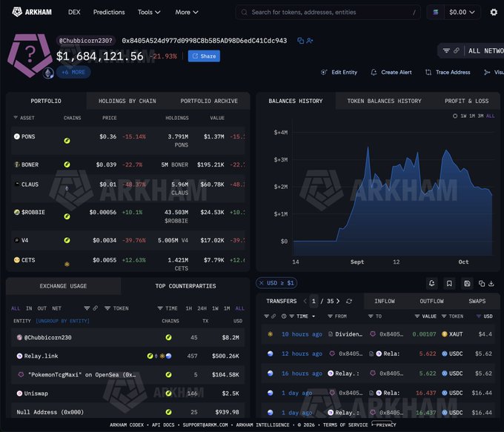Click the copy icon above Transfers
Image resolution: width=504 pixels, height=432 pixels.
482,284
